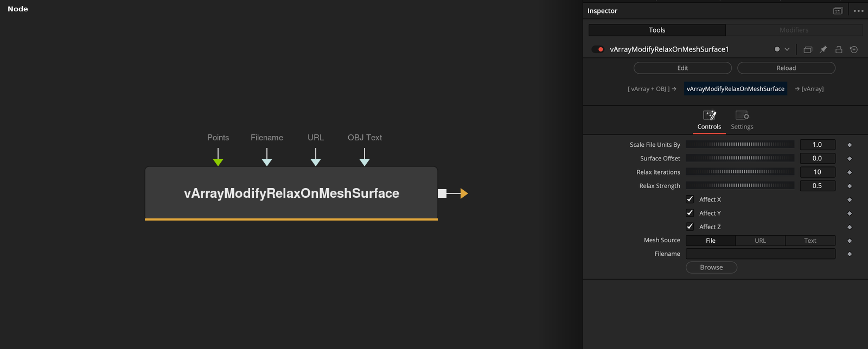Viewport: 868px width, 349px height.
Task: Click the vArrayModifyRelaxOnMeshSurface highlighted label
Action: pos(736,89)
